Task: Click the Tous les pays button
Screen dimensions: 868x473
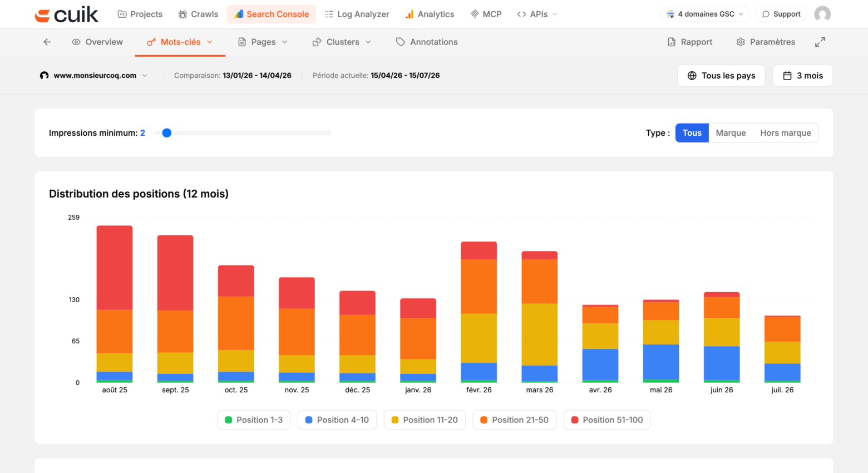Action: (721, 75)
